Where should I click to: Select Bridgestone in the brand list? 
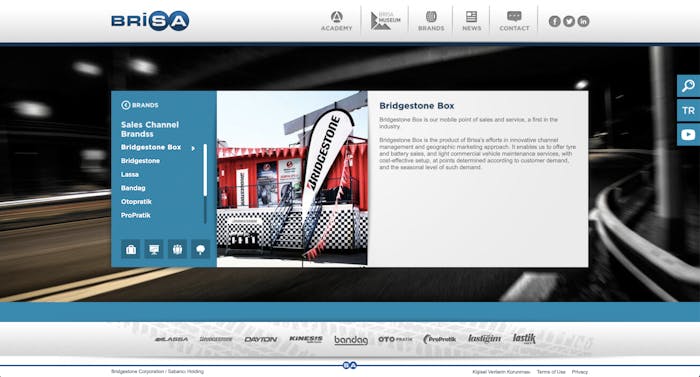[140, 161]
